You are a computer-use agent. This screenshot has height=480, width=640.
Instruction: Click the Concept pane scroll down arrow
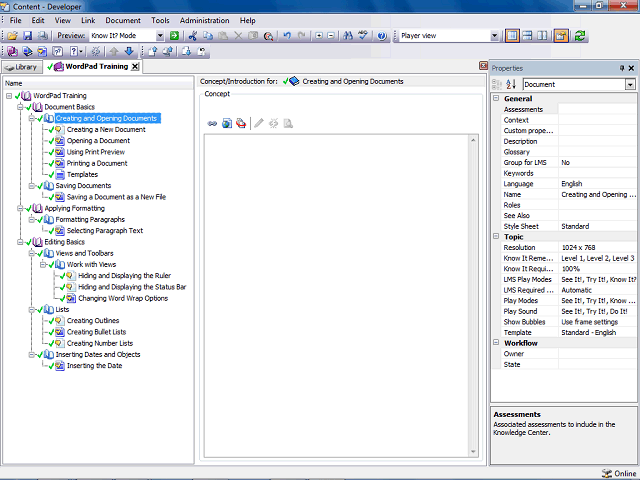click(x=473, y=452)
